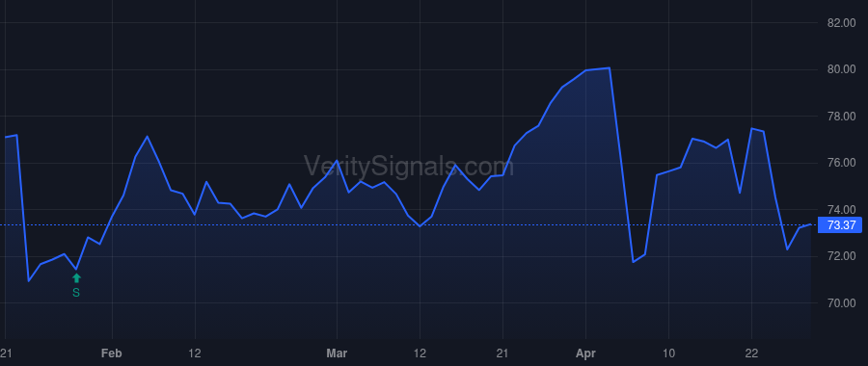Click the 78.00 price axis label
The height and width of the screenshot is (366, 868).
click(x=841, y=117)
